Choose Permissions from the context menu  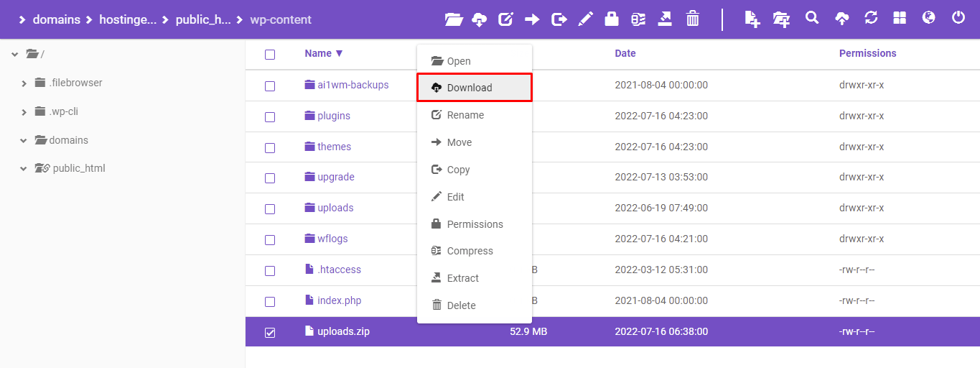coord(475,224)
